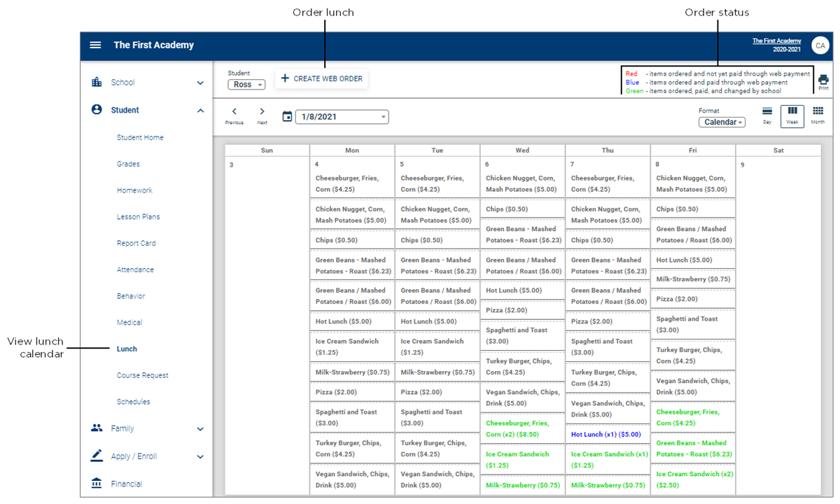Click the Print icon

823,81
